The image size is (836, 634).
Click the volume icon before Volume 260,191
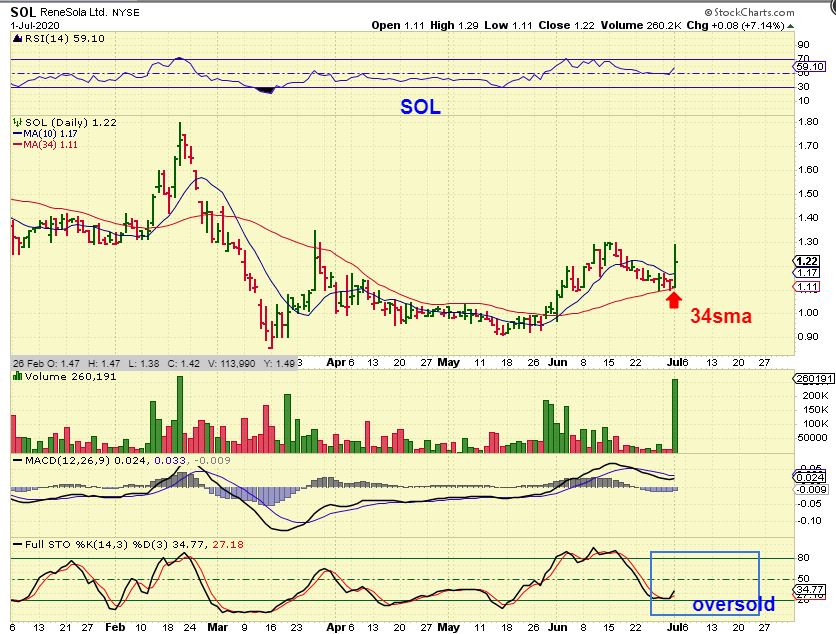pyautogui.click(x=18, y=376)
